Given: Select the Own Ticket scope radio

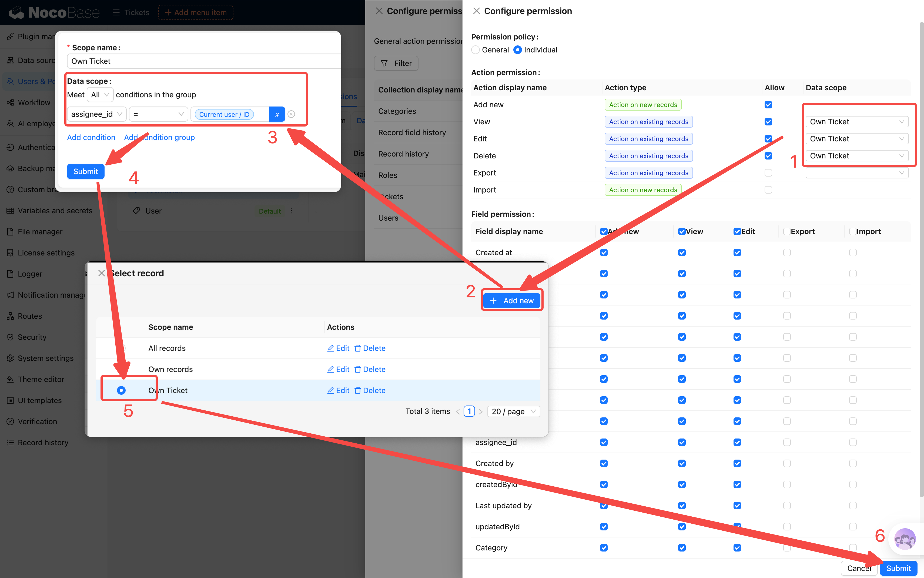Looking at the screenshot, I should point(121,390).
